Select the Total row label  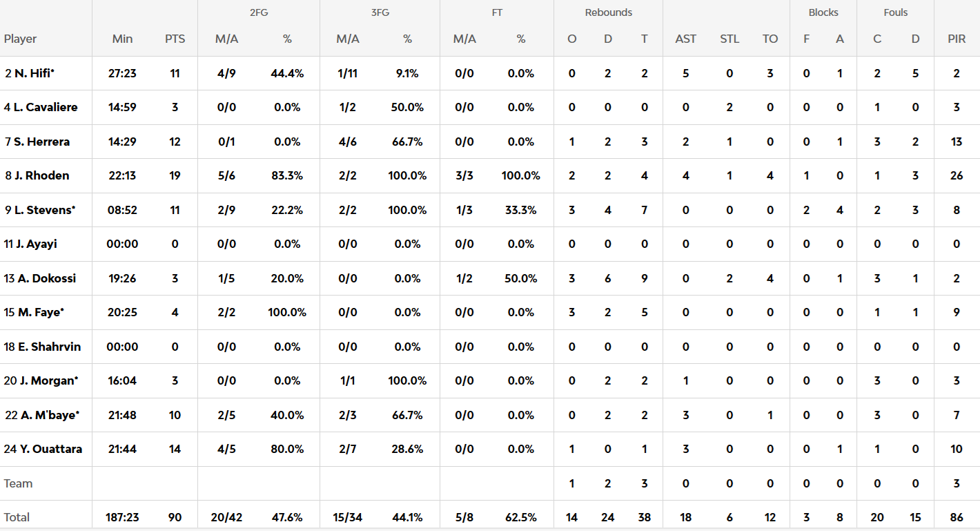tap(17, 517)
